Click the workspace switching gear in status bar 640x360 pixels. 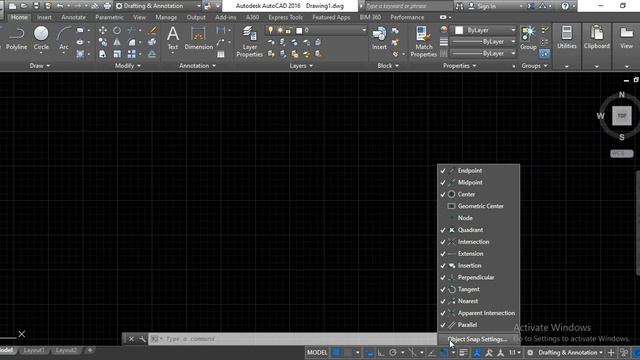point(530,352)
